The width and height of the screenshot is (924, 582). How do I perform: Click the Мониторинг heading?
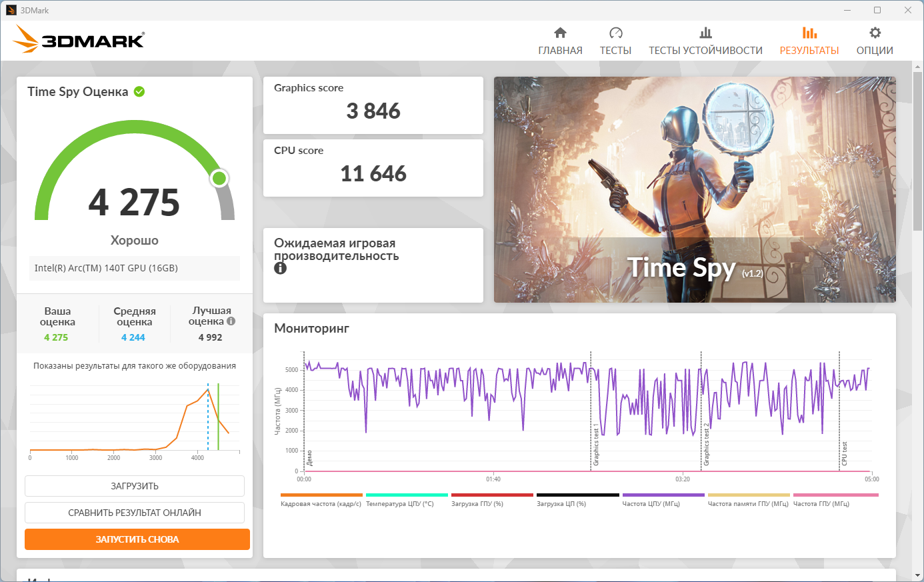(311, 328)
